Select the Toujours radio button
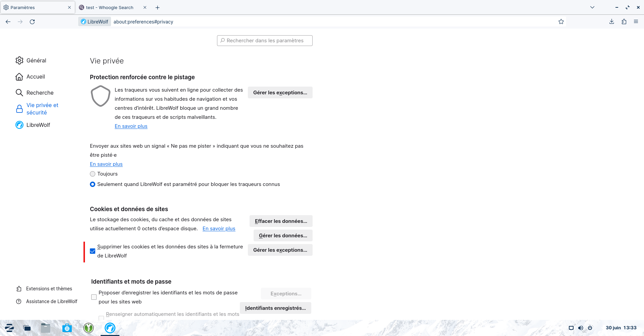The image size is (644, 336). (93, 174)
